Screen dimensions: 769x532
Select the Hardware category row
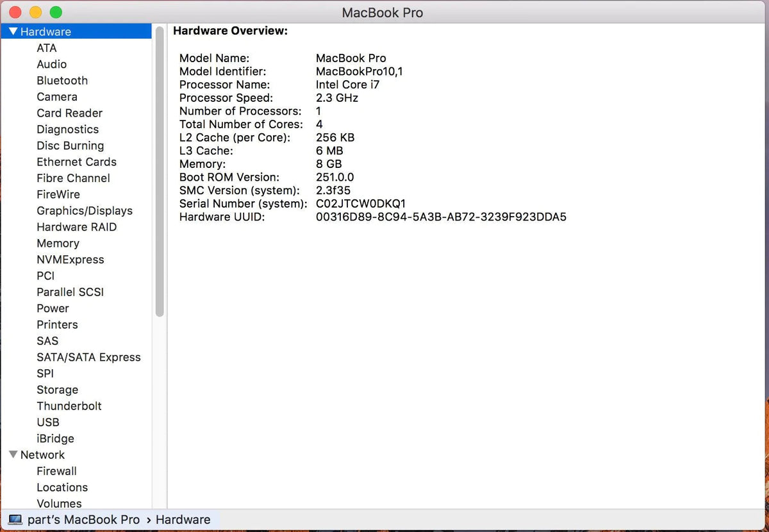pyautogui.click(x=76, y=31)
